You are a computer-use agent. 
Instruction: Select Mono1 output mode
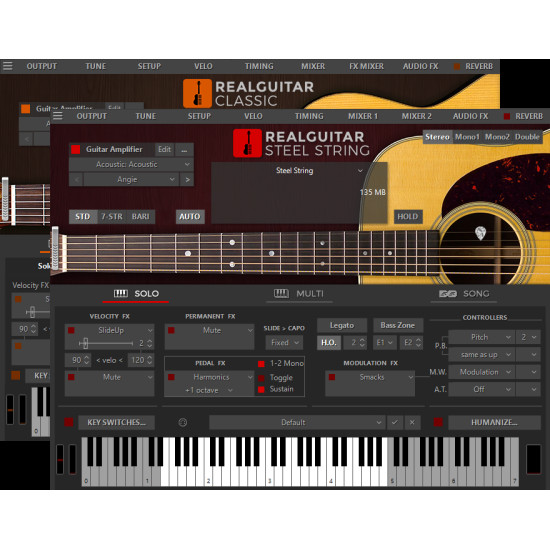coord(467,137)
